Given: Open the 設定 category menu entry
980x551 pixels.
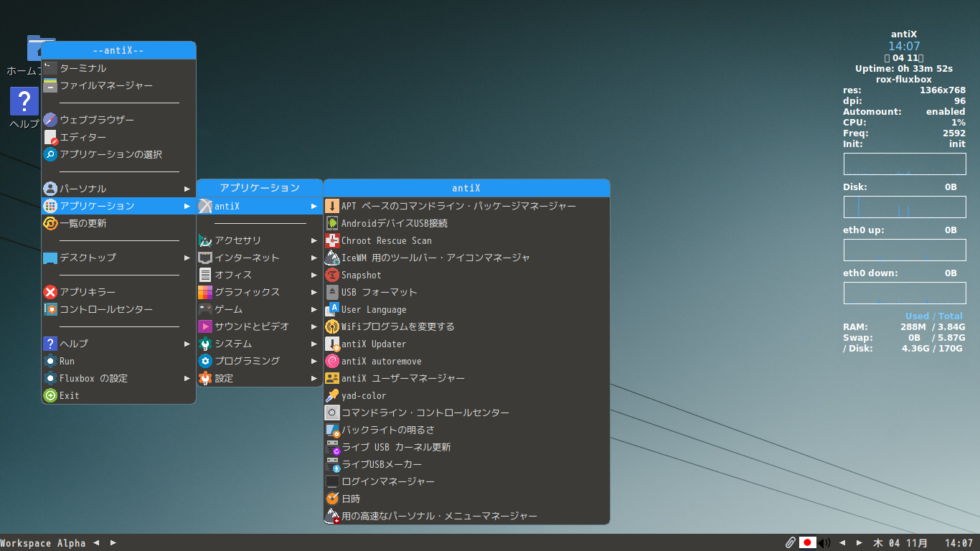Looking at the screenshot, I should point(260,378).
